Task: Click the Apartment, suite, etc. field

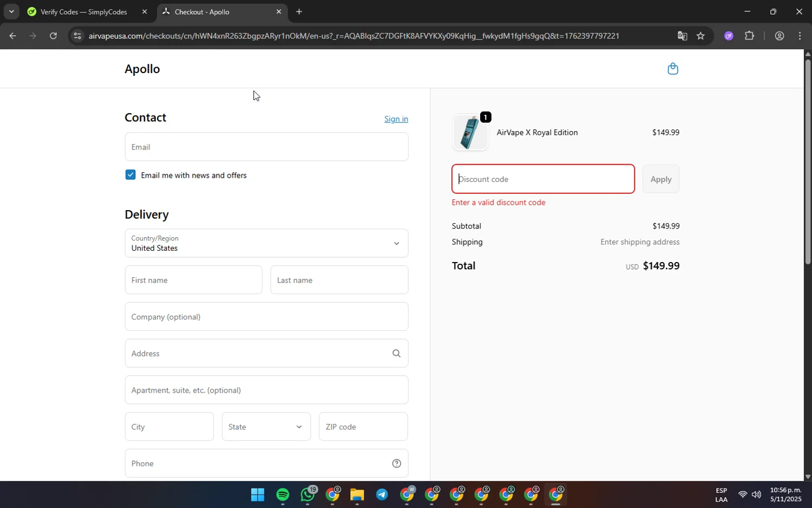Action: [266, 390]
